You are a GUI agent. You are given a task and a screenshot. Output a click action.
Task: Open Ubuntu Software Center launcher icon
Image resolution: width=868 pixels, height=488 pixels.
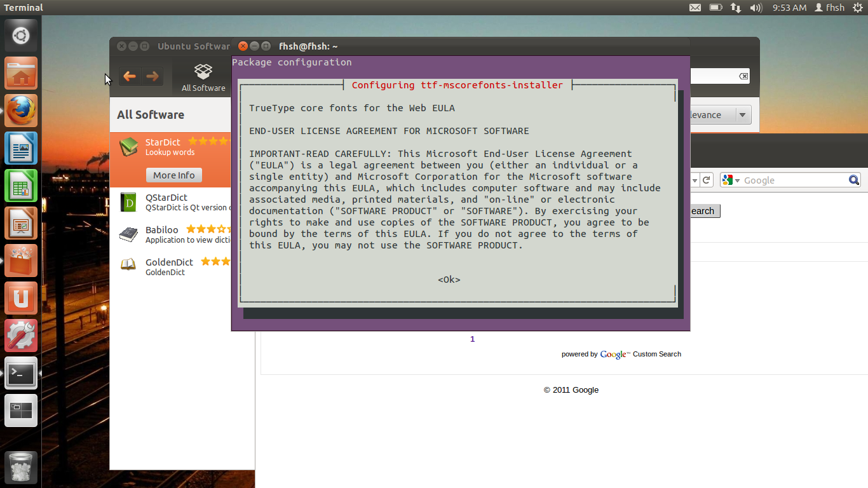pos(21,261)
